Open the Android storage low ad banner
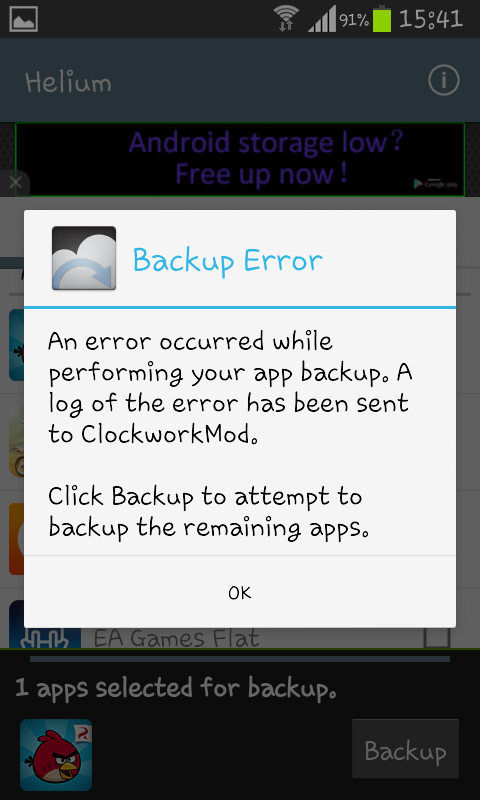This screenshot has width=480, height=800. click(x=240, y=159)
